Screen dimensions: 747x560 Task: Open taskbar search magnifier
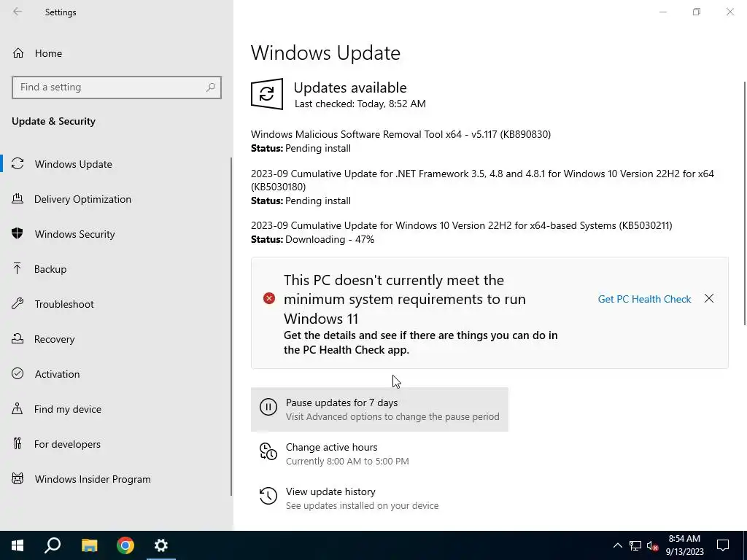coord(53,545)
